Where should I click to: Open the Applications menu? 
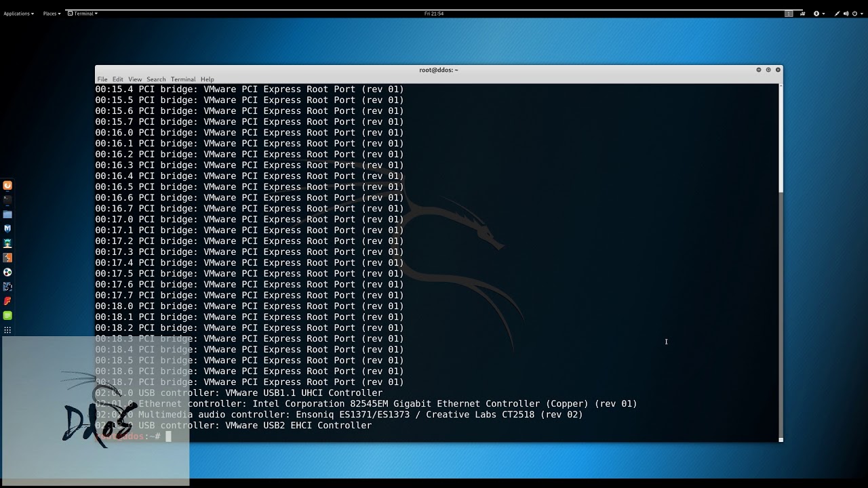click(x=18, y=14)
